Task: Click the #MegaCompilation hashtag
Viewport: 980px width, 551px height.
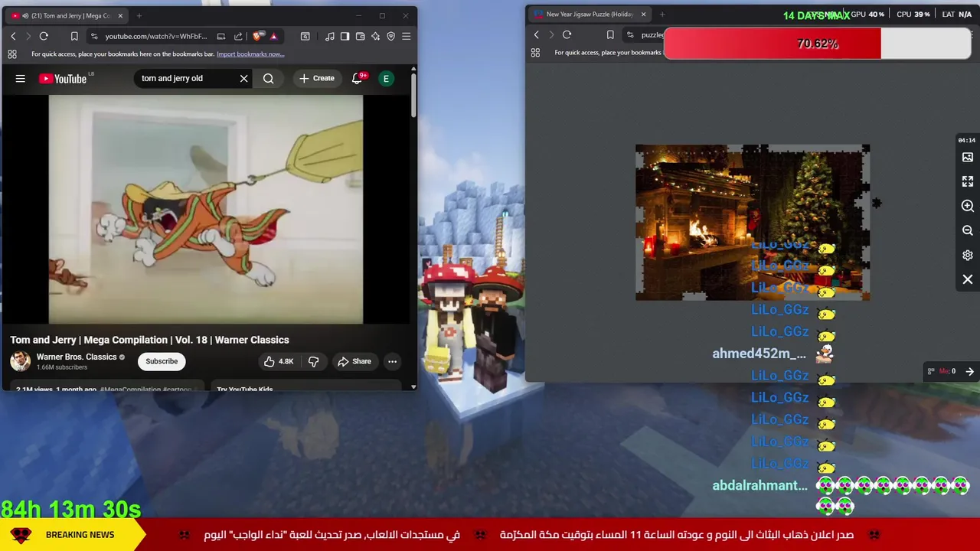Action: click(x=130, y=389)
